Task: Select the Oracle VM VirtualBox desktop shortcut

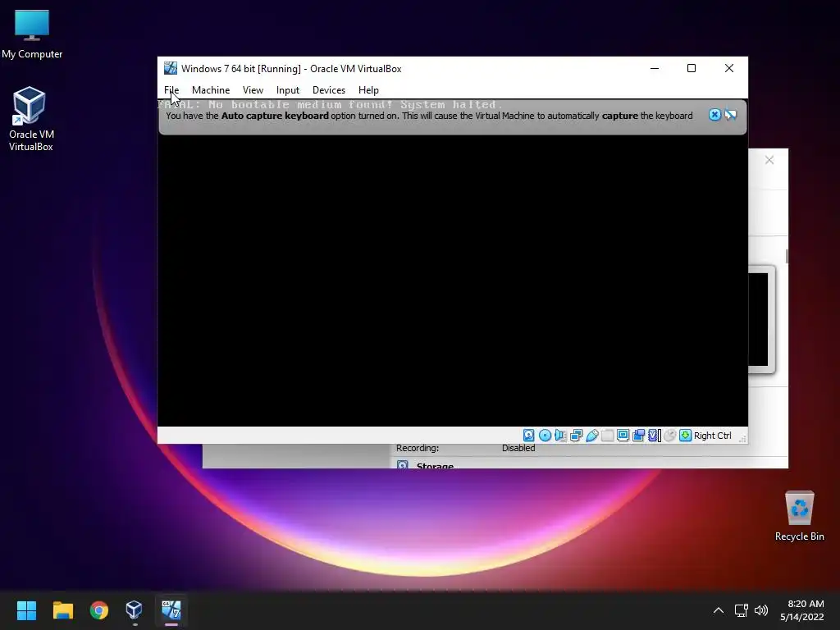Action: [30, 119]
